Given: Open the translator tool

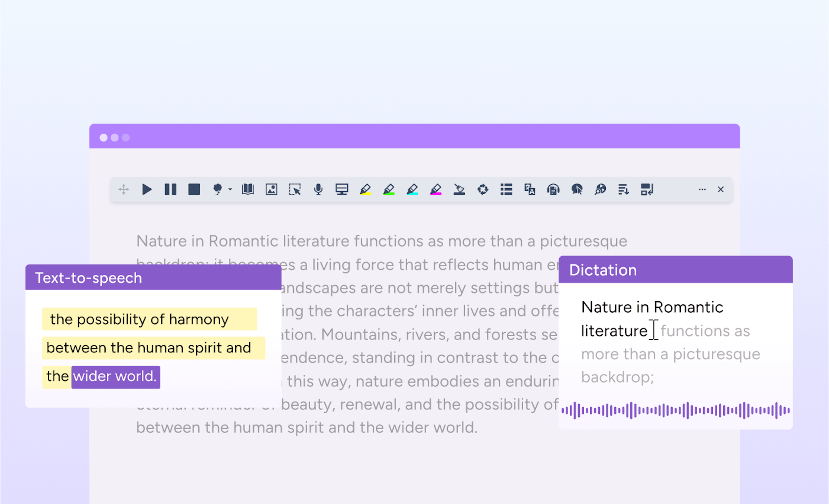Looking at the screenshot, I should pos(530,190).
